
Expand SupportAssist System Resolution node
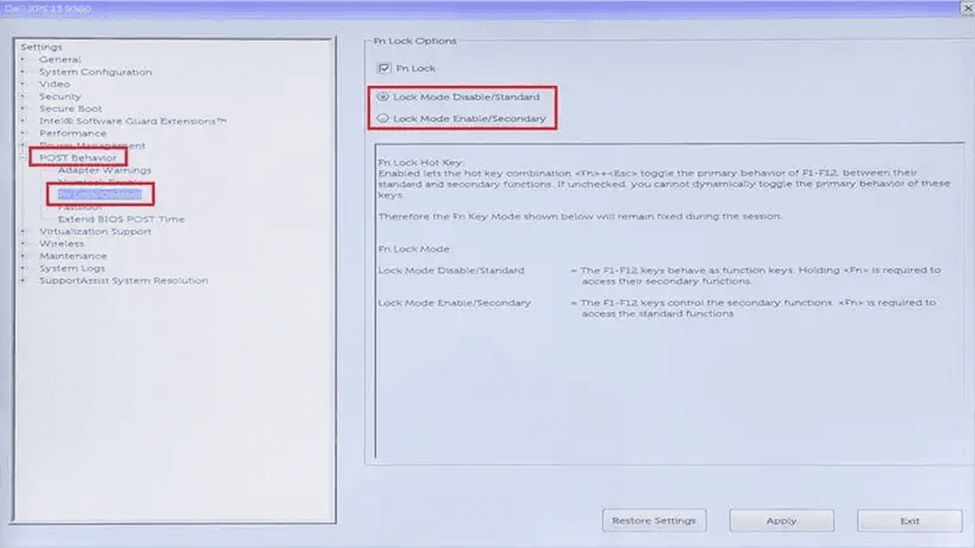(23, 281)
